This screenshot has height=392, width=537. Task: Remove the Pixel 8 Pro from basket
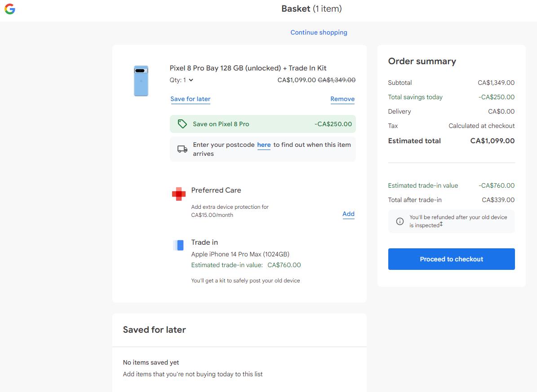pos(342,99)
